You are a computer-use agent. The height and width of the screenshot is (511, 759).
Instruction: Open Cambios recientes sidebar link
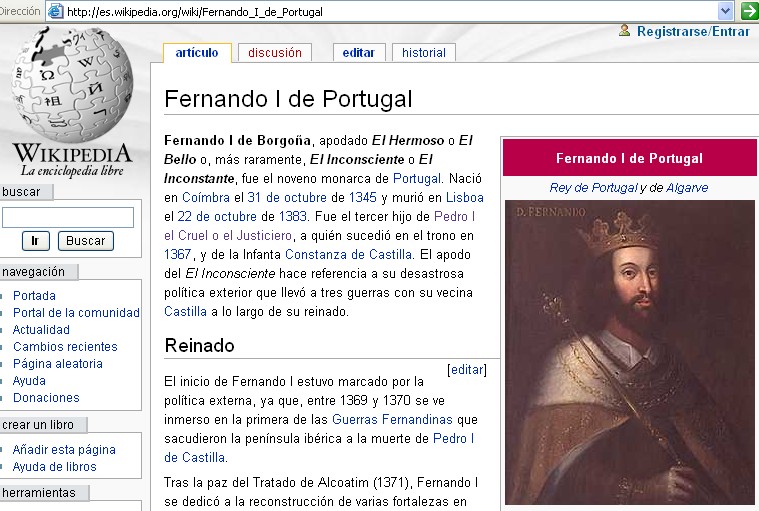click(65, 346)
